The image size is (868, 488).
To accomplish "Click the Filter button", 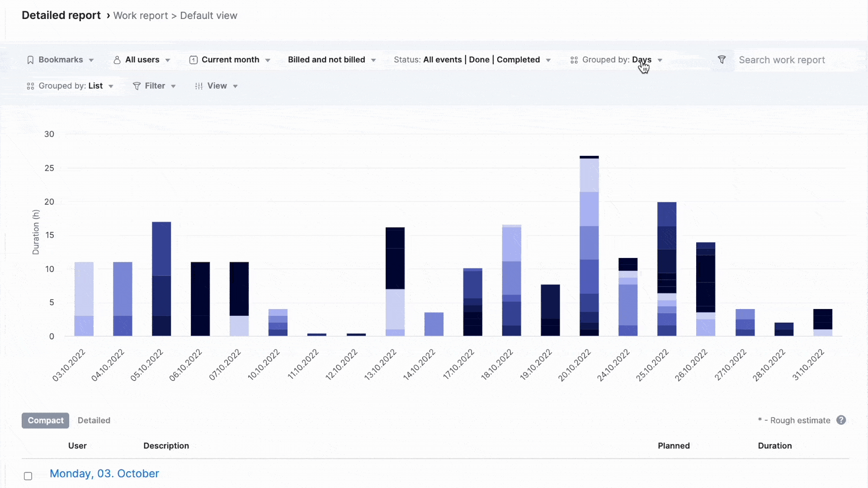I will click(155, 86).
